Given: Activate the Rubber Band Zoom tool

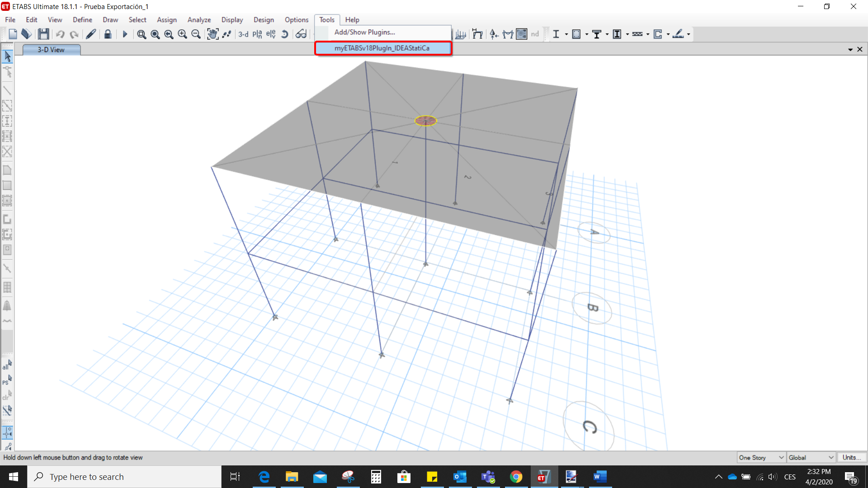Looking at the screenshot, I should point(141,34).
